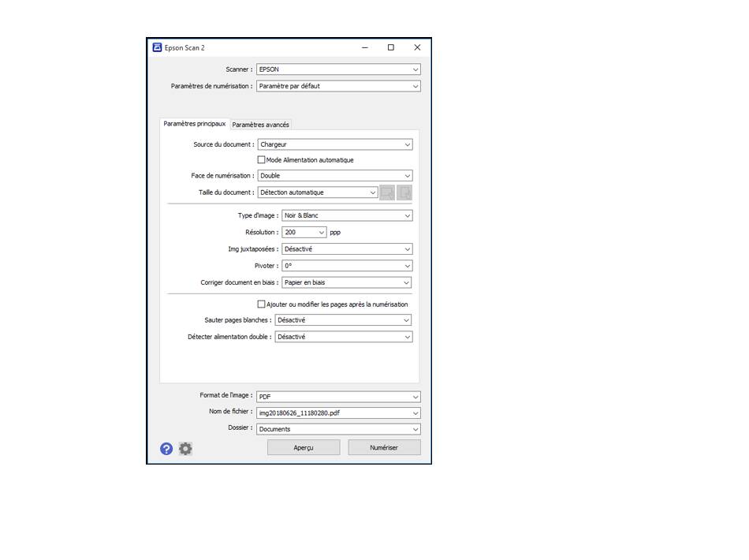Screen dimensions: 749x560
Task: Open Corriger document en biais dropdown
Action: pos(347,282)
